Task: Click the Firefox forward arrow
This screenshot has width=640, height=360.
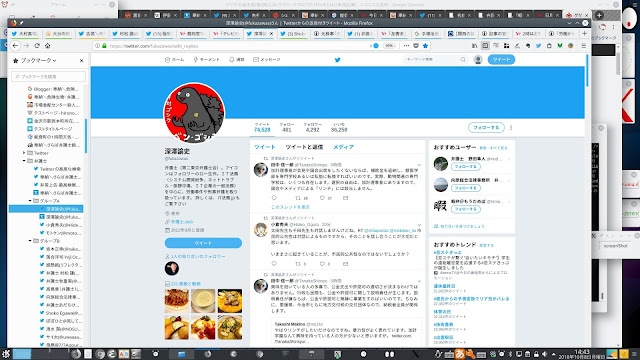Action: [x=27, y=46]
